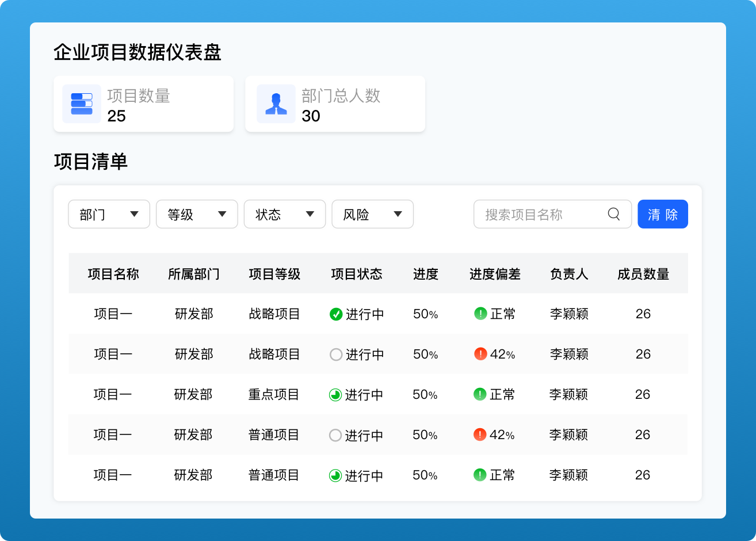The width and height of the screenshot is (756, 541).
Task: Toggle the partial-progress status circle in last row
Action: click(x=335, y=475)
